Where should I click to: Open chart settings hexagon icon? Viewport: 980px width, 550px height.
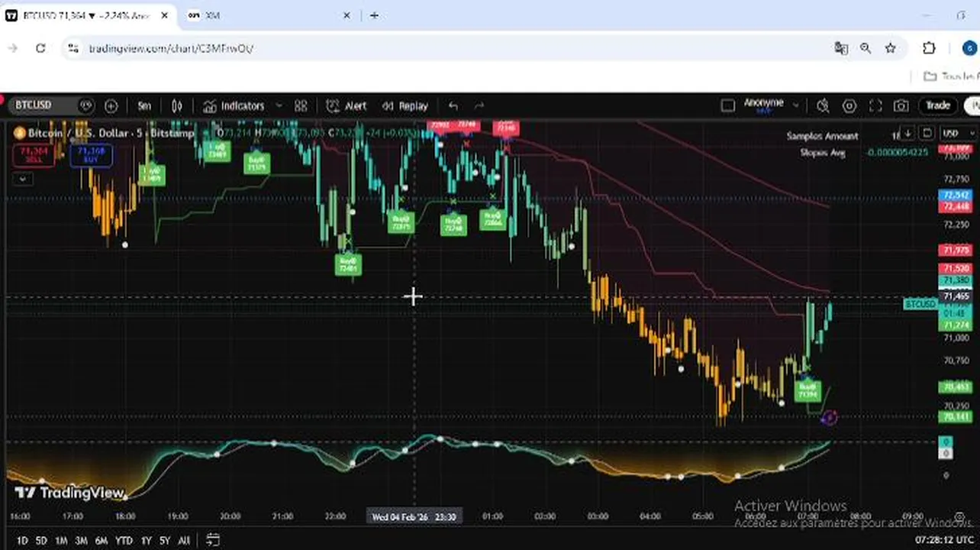849,106
